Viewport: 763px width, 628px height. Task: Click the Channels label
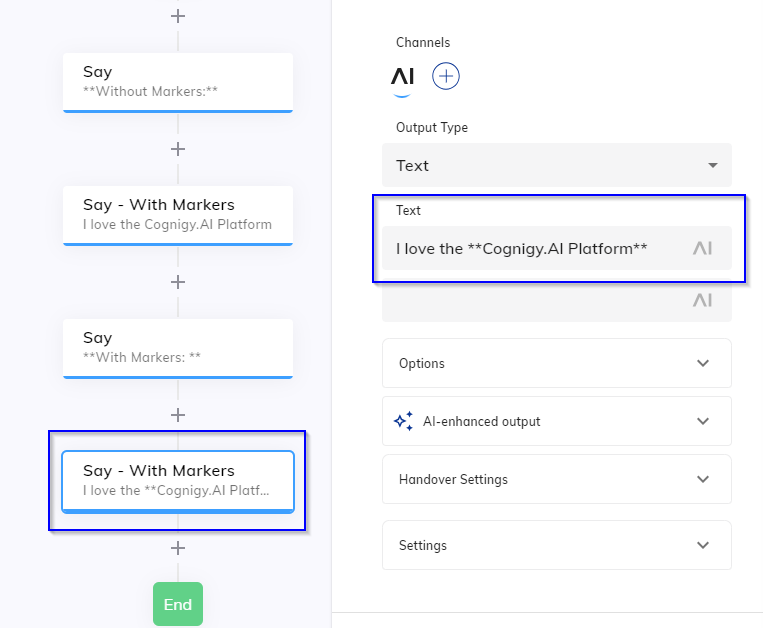[x=423, y=43]
